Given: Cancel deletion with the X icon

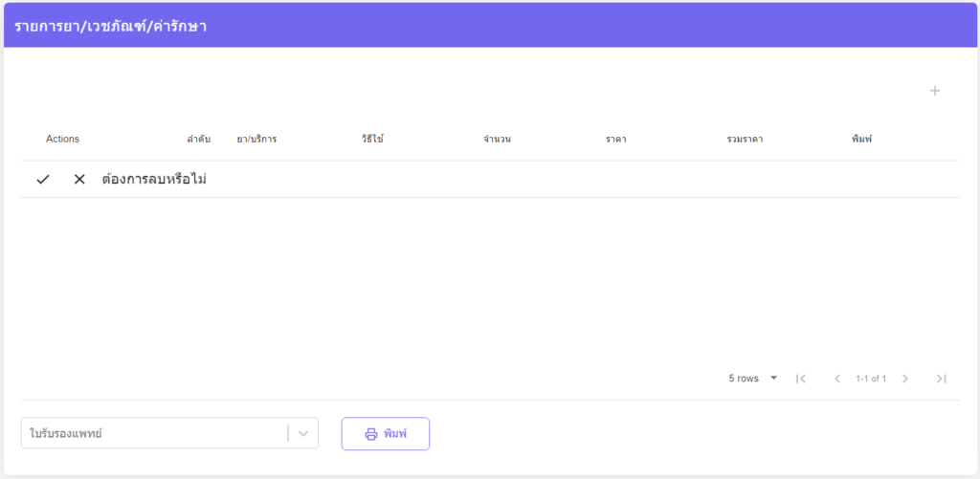Looking at the screenshot, I should tap(79, 180).
